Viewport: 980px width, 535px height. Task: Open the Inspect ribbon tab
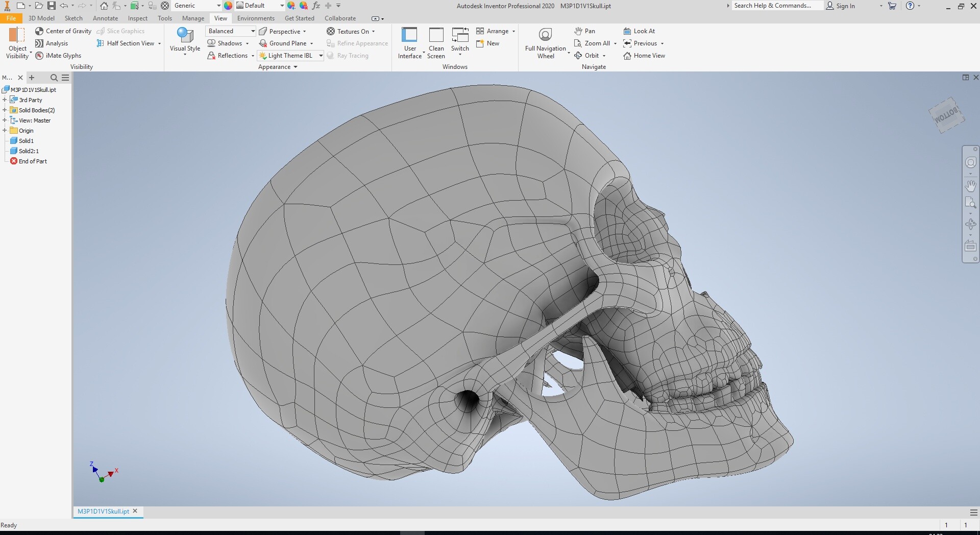pyautogui.click(x=138, y=18)
